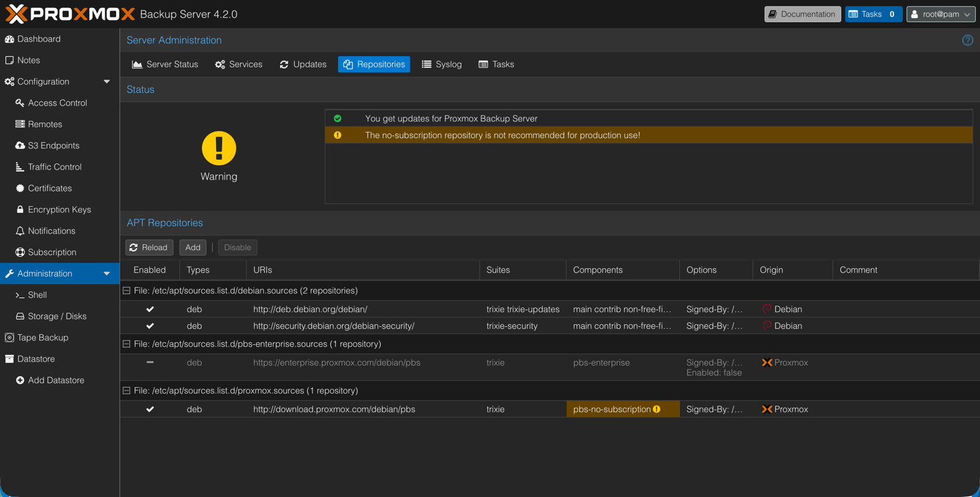Sort by the URIs column header
980x497 pixels.
tap(363, 270)
